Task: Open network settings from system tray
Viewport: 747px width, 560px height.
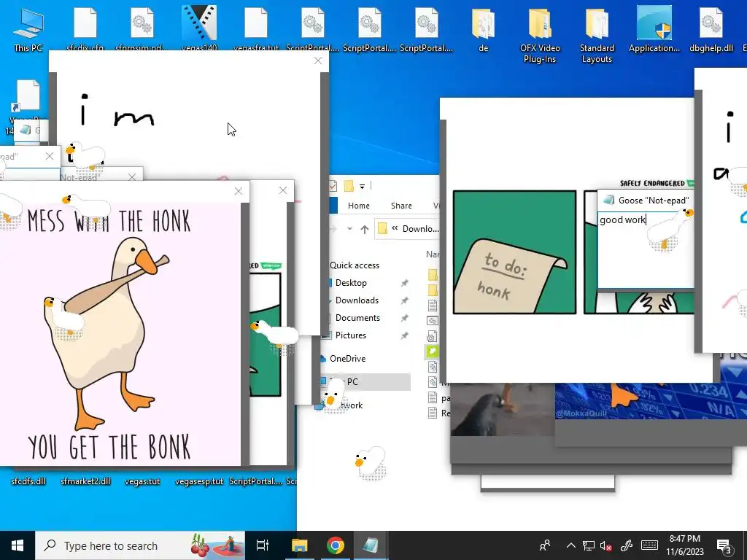Action: pyautogui.click(x=589, y=545)
